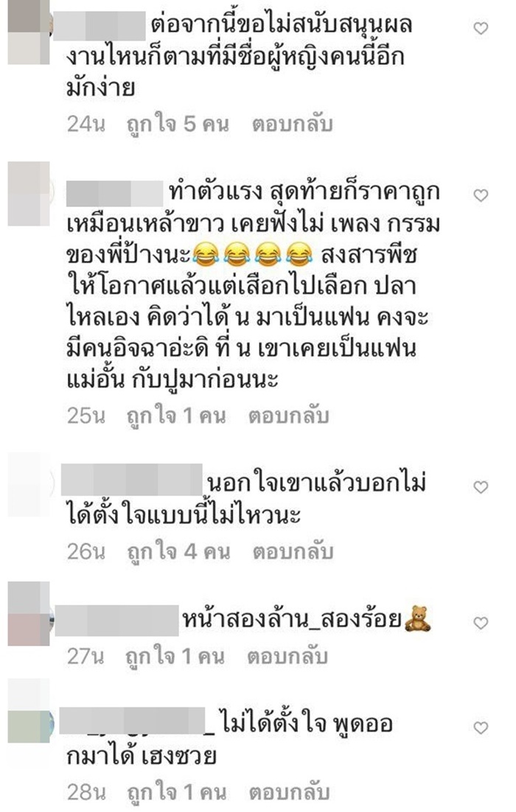Like the comment about นอกใจเขาแล้วบอกไม่ได้ตั้งใจ
The image size is (516, 812).
tap(481, 487)
